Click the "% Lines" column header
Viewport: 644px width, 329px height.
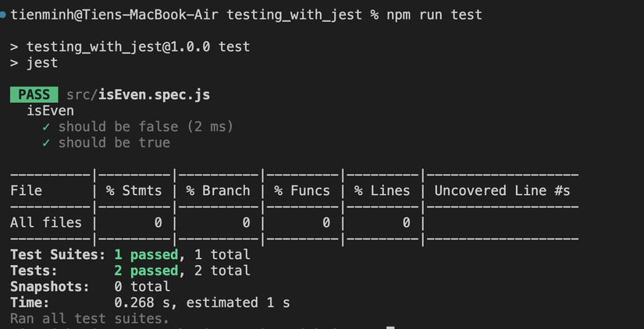point(382,190)
